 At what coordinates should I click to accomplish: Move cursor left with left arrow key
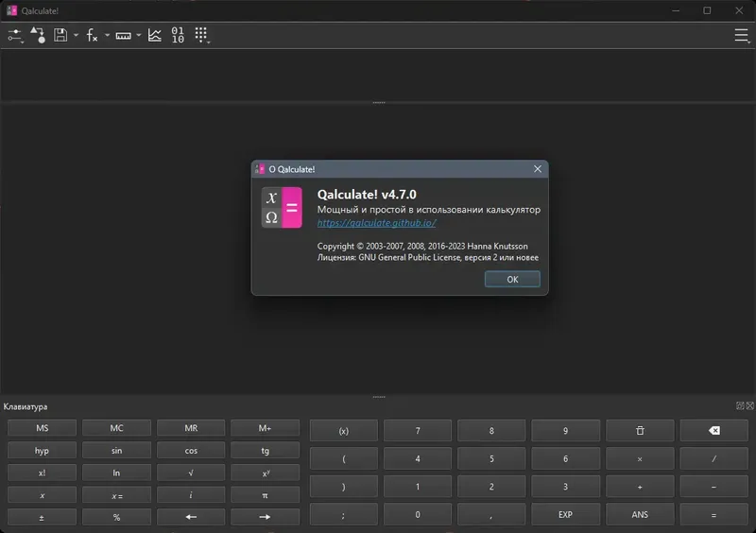pos(191,517)
